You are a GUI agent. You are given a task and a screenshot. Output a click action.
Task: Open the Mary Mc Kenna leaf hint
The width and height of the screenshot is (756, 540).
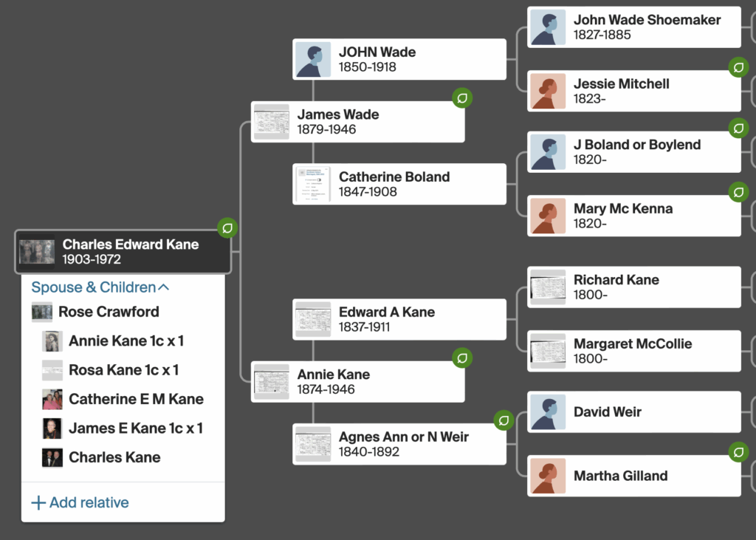click(738, 193)
